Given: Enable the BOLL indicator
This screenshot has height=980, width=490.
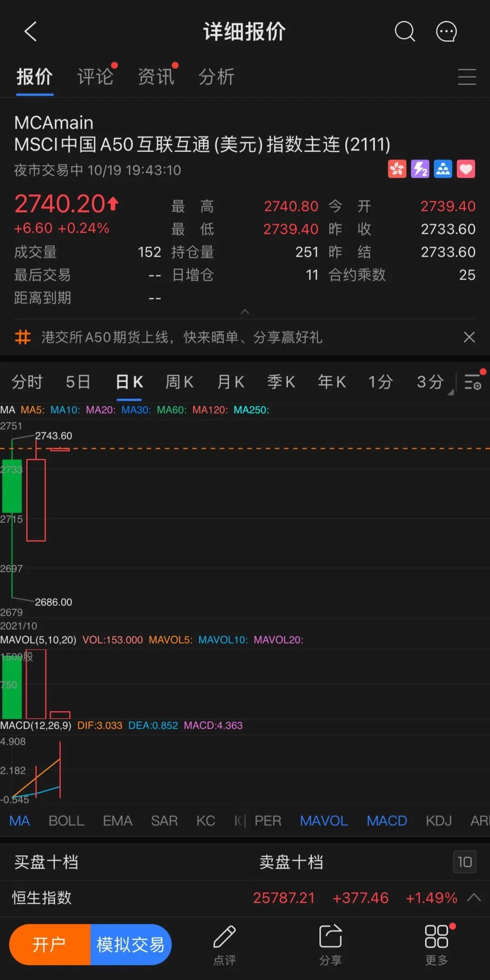Looking at the screenshot, I should tap(66, 821).
